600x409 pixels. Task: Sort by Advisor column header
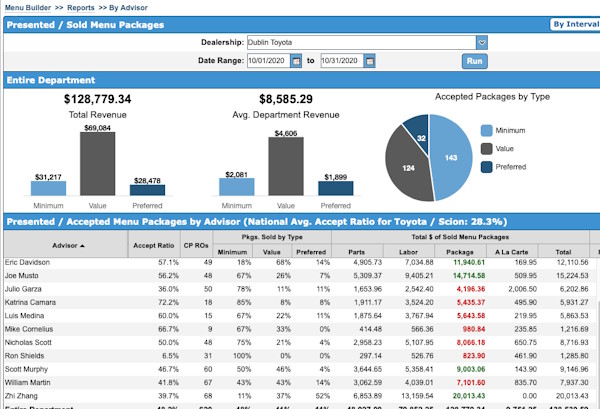pos(65,245)
